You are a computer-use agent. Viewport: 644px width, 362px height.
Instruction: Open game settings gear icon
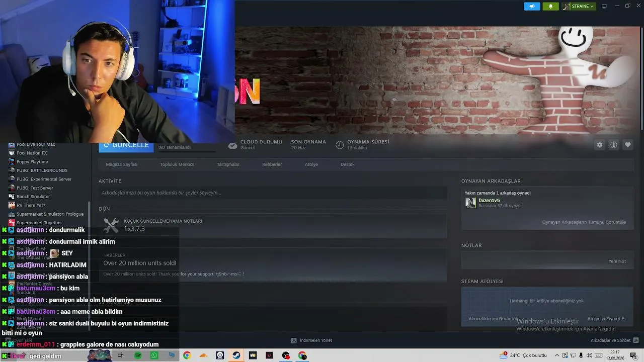(x=600, y=145)
